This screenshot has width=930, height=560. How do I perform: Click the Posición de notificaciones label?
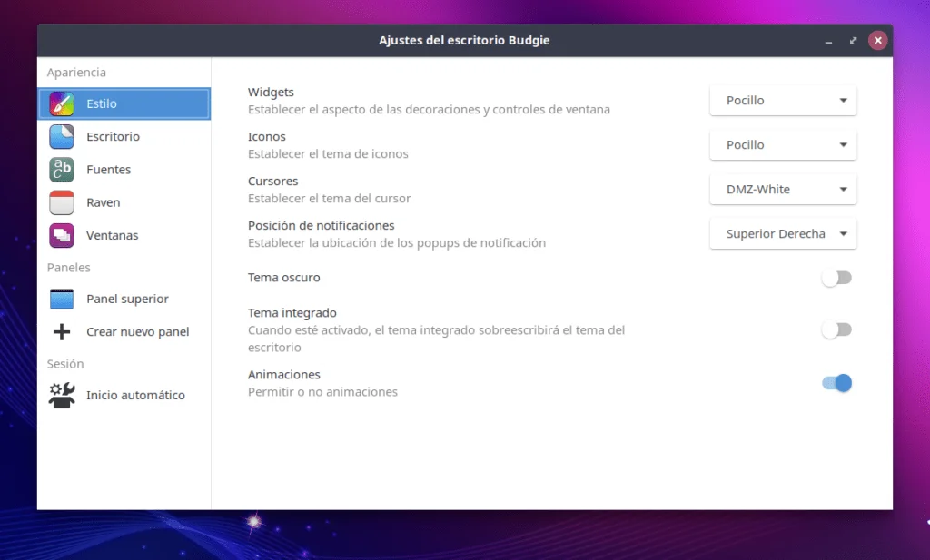click(321, 225)
